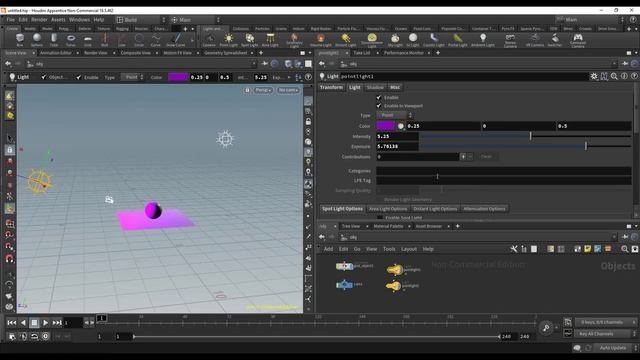Viewport: 640px width, 360px height.
Task: Toggle Object checkbox in viewport toolbar
Action: click(44, 77)
